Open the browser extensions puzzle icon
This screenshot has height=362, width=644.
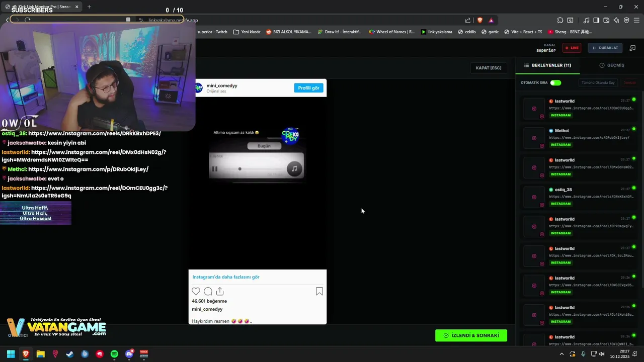pyautogui.click(x=560, y=20)
